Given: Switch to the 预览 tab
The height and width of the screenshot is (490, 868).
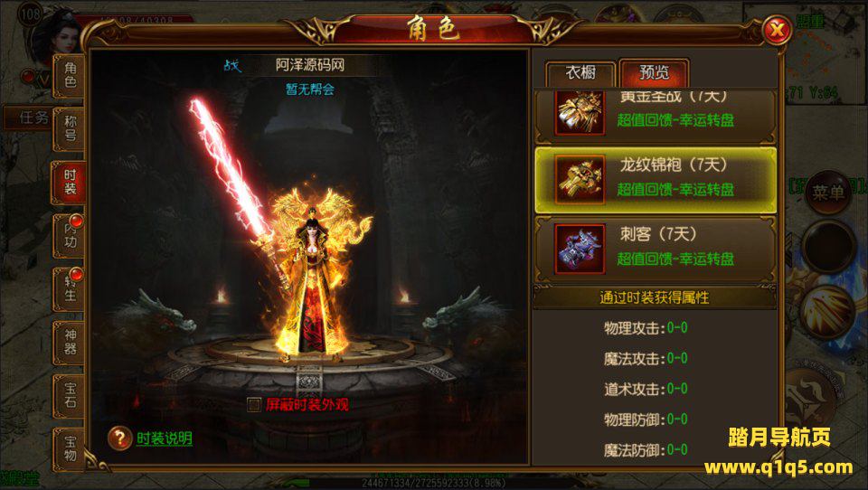Looking at the screenshot, I should tap(655, 73).
